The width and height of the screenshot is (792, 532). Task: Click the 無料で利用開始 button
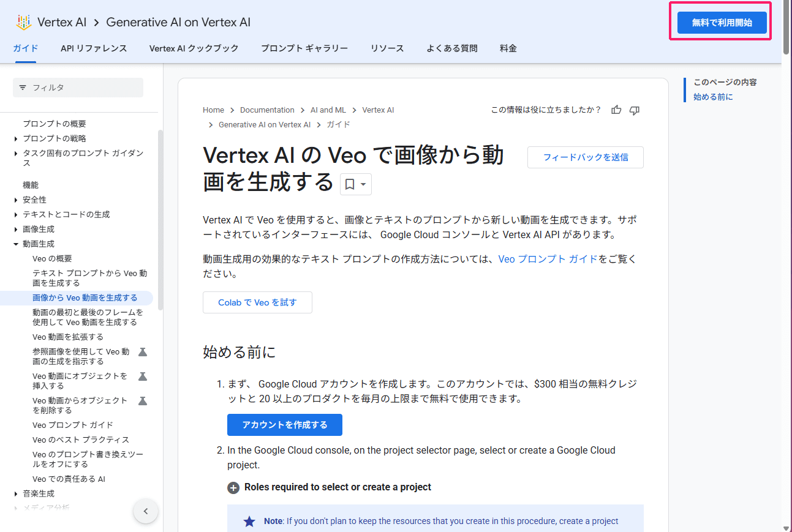(x=722, y=23)
